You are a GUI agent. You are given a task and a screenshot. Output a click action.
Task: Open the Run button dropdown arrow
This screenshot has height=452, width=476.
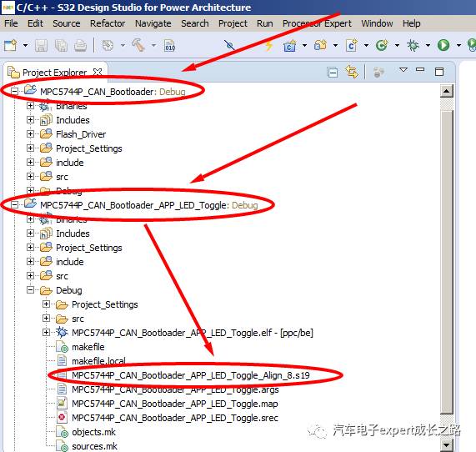coord(458,46)
